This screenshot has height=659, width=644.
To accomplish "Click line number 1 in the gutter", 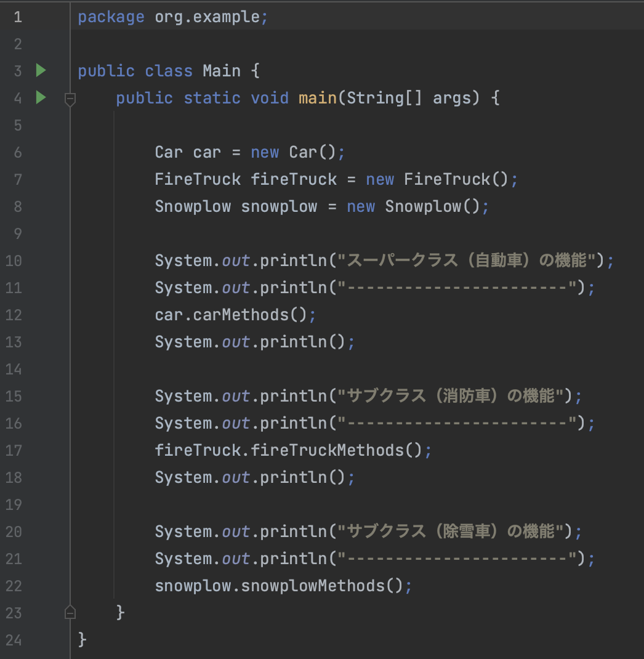I will point(17,17).
